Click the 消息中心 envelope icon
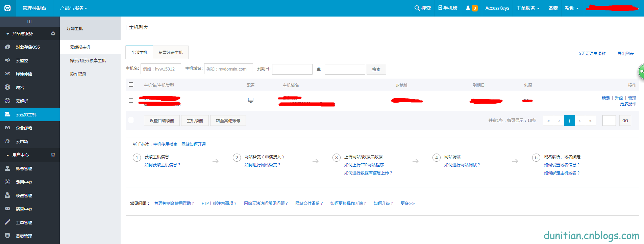 7,209
